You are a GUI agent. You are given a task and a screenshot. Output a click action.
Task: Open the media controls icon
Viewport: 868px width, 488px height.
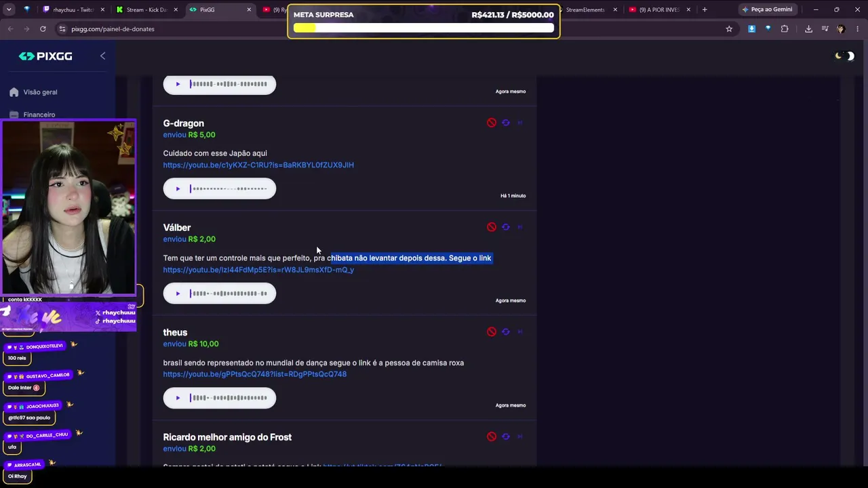pos(825,29)
